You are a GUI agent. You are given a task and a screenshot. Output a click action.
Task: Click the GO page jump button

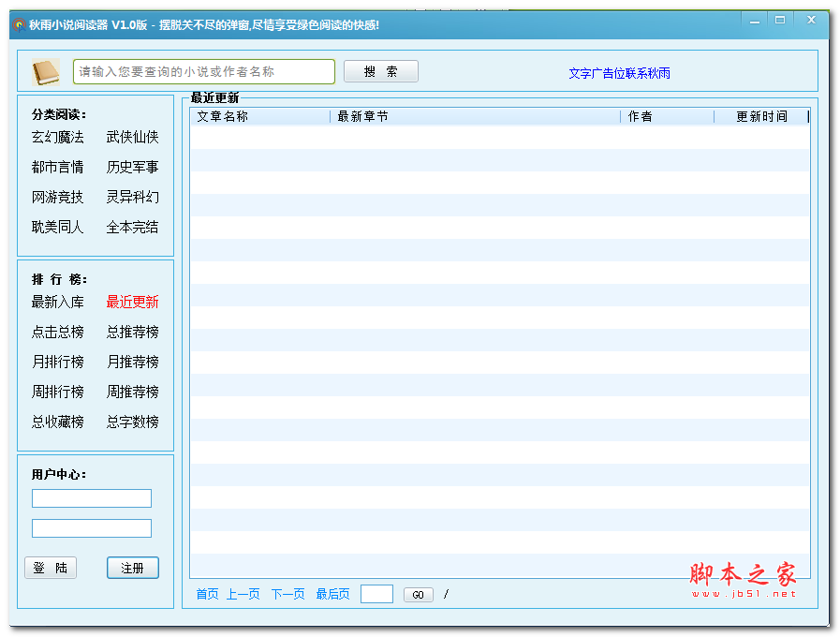418,594
